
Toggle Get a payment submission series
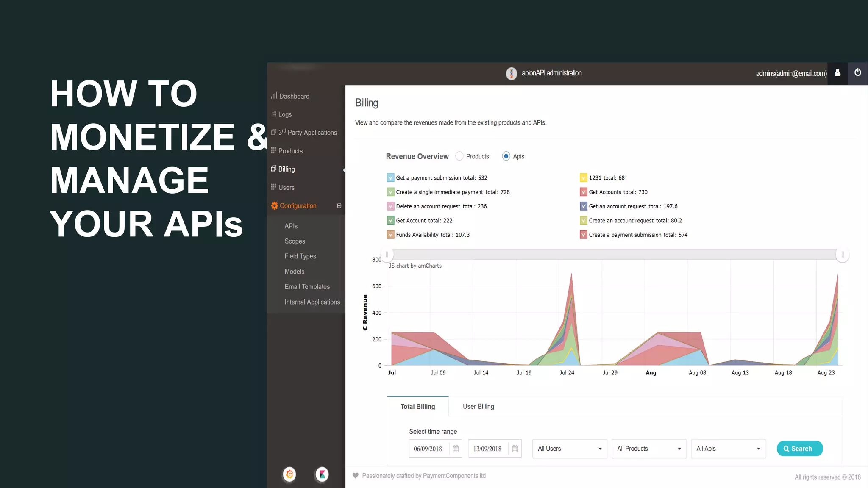pos(391,178)
